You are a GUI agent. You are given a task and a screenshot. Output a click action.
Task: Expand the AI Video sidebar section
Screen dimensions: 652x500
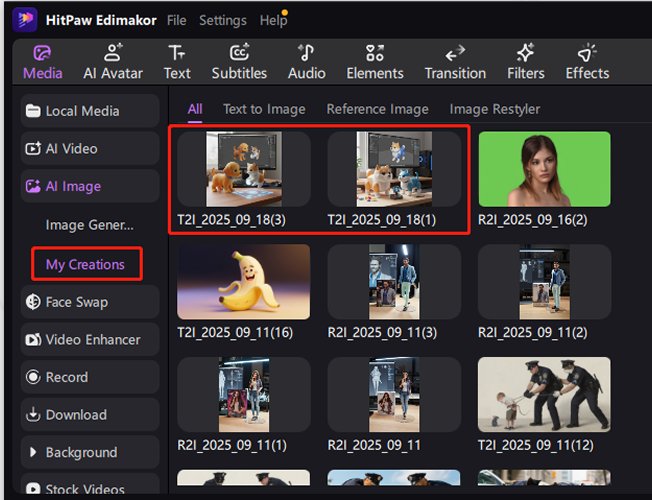[x=90, y=148]
